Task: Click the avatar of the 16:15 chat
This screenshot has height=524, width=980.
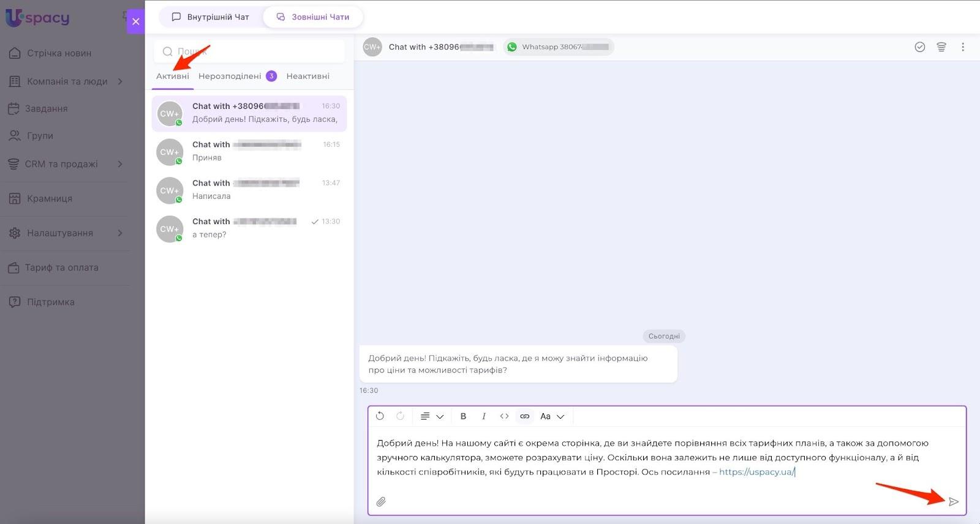Action: tap(170, 152)
